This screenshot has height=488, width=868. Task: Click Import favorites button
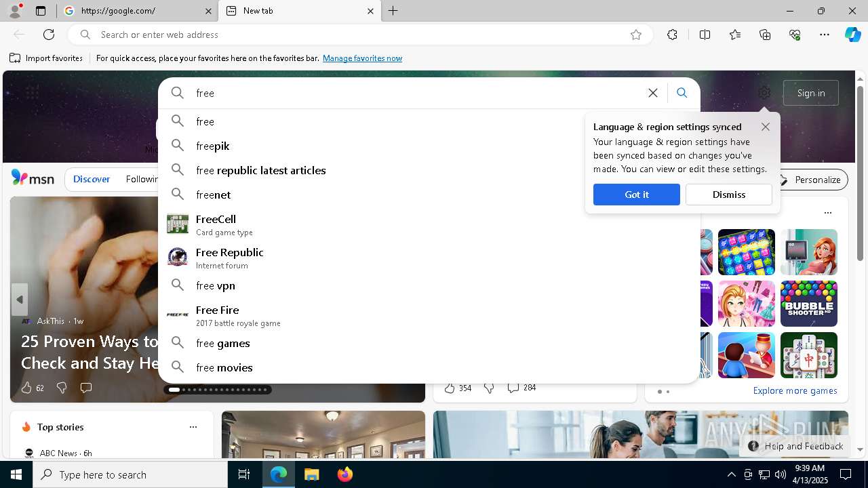[46, 58]
